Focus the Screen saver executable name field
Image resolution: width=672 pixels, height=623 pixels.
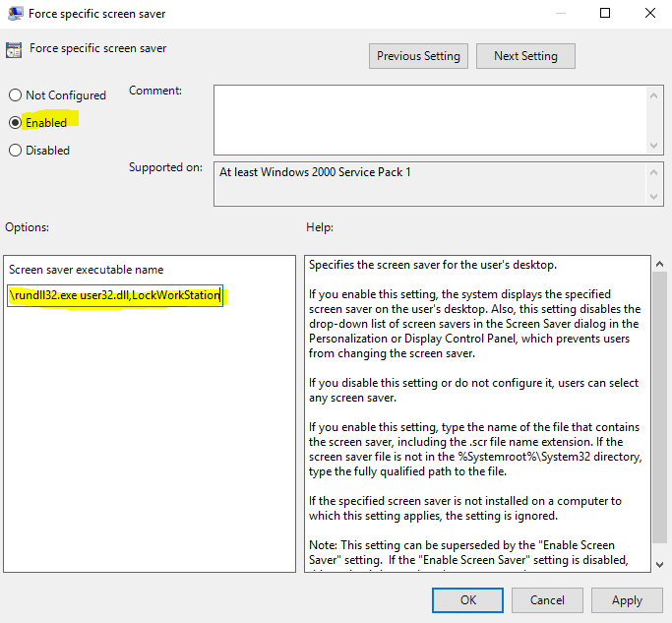tap(115, 295)
